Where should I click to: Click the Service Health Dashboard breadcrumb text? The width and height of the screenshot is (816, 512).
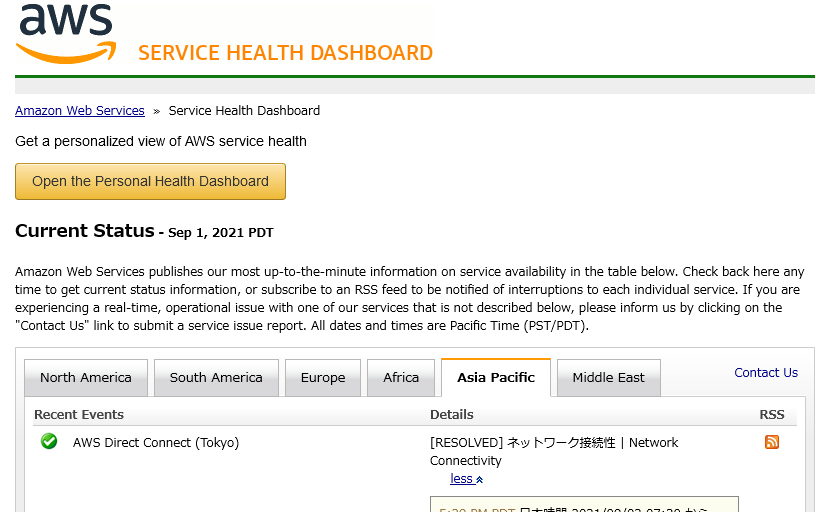[x=244, y=111]
